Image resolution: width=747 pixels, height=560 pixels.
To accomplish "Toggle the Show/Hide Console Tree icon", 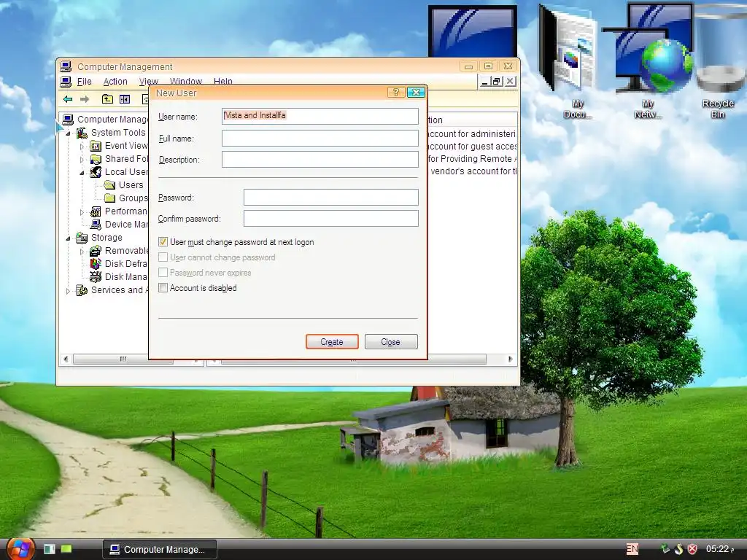I will (125, 99).
